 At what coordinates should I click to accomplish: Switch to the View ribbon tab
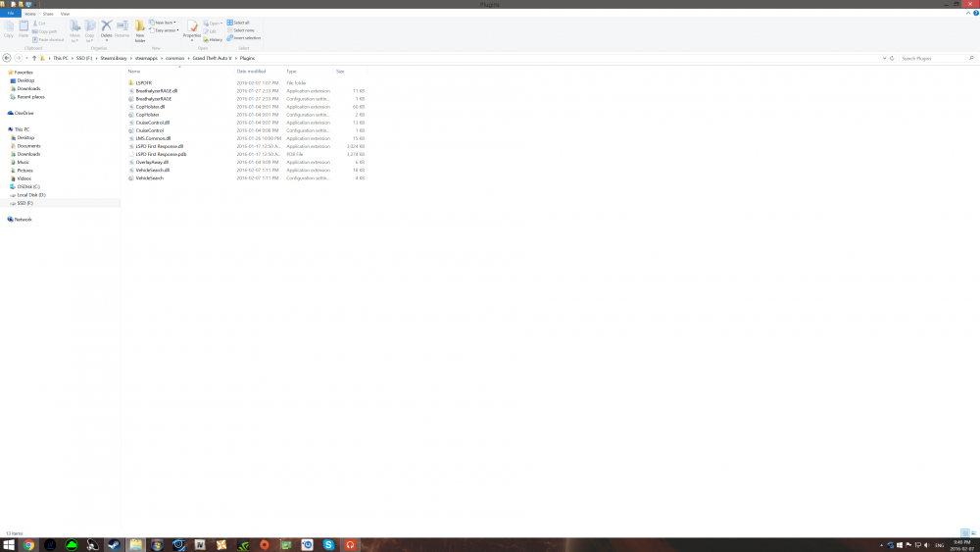click(x=65, y=13)
